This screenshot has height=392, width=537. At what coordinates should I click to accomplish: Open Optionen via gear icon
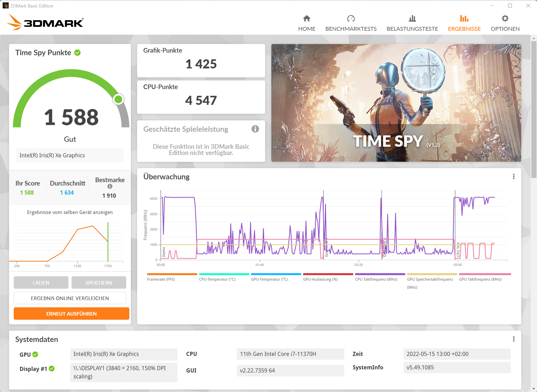(505, 18)
